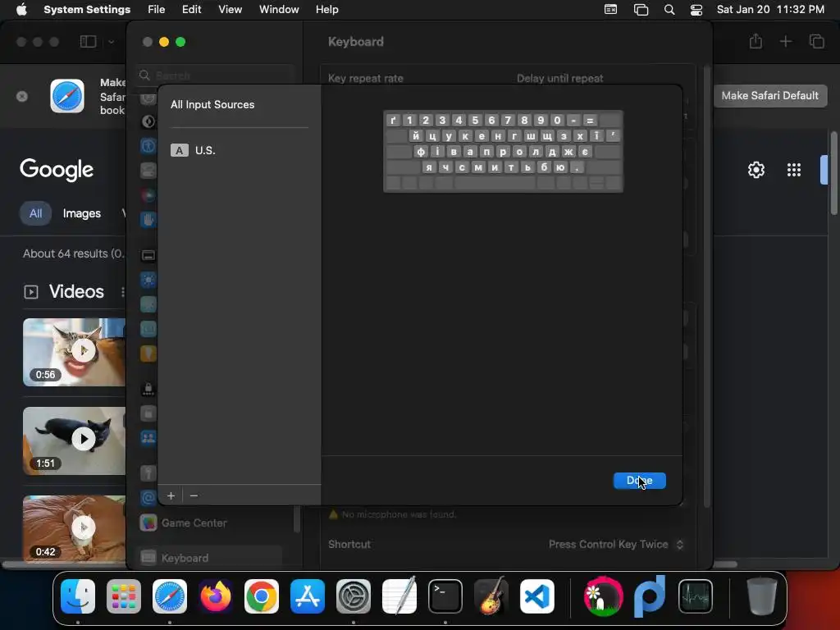Open Google Chrome from the Dock
This screenshot has height=630, width=840.
tap(262, 596)
